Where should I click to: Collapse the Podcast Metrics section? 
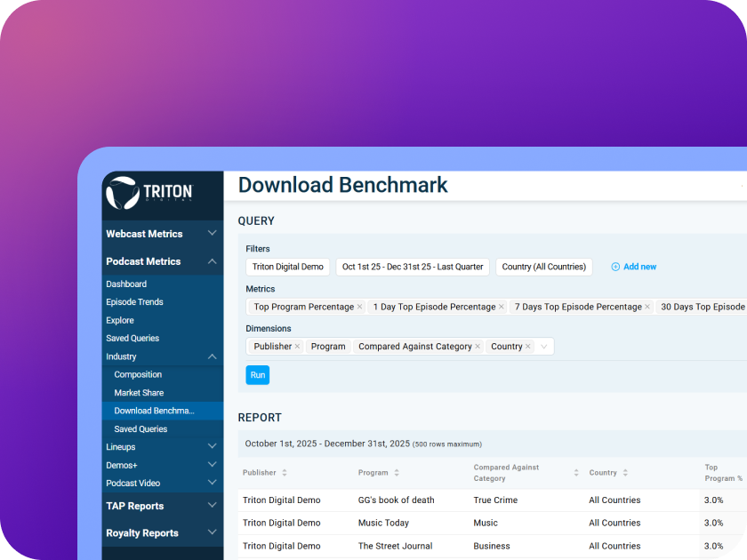[213, 261]
